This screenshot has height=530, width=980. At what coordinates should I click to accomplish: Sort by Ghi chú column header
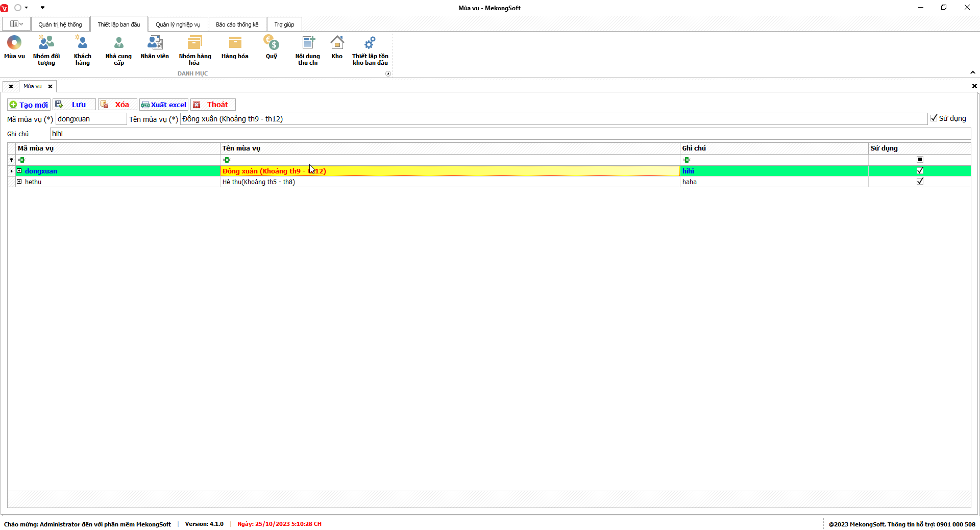[x=774, y=148]
